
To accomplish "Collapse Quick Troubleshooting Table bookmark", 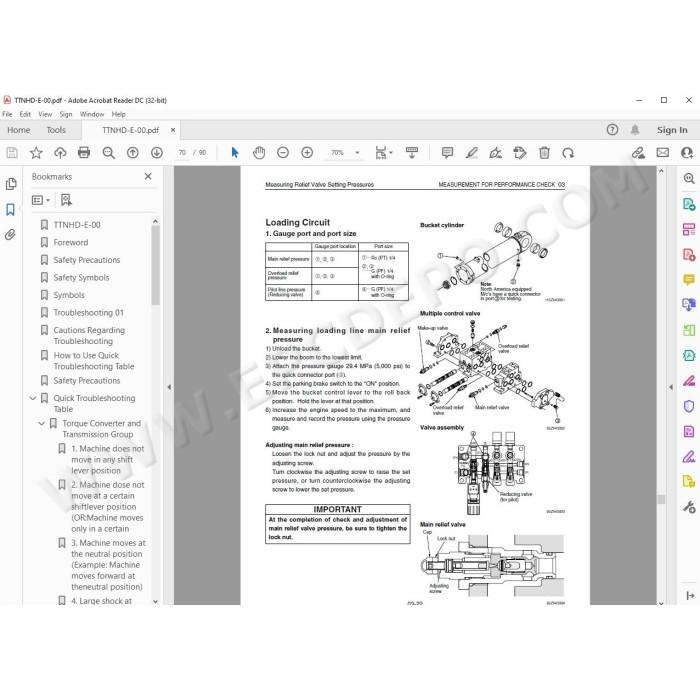I will click(33, 398).
